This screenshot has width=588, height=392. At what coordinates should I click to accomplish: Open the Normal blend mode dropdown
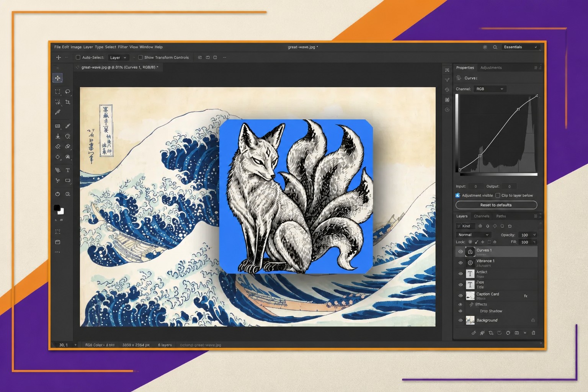473,235
